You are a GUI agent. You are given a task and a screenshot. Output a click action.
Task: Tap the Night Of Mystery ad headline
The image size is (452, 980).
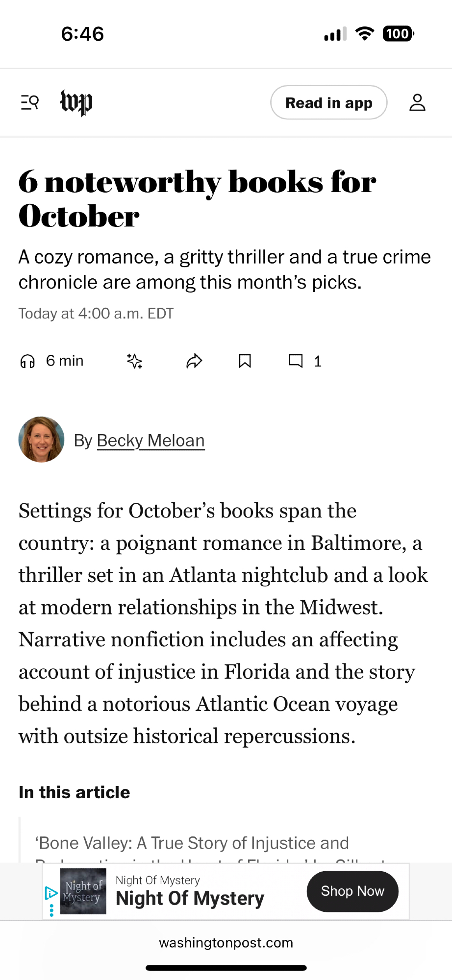[190, 898]
